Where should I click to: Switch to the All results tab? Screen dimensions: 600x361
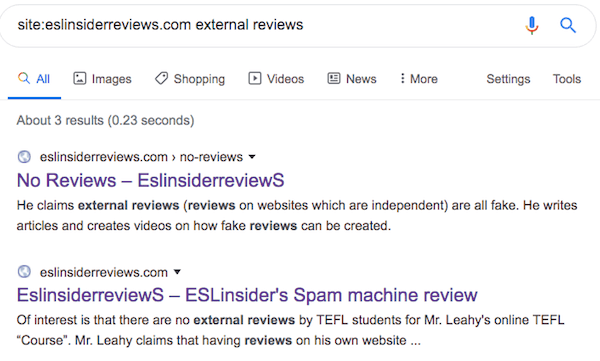click(x=34, y=78)
